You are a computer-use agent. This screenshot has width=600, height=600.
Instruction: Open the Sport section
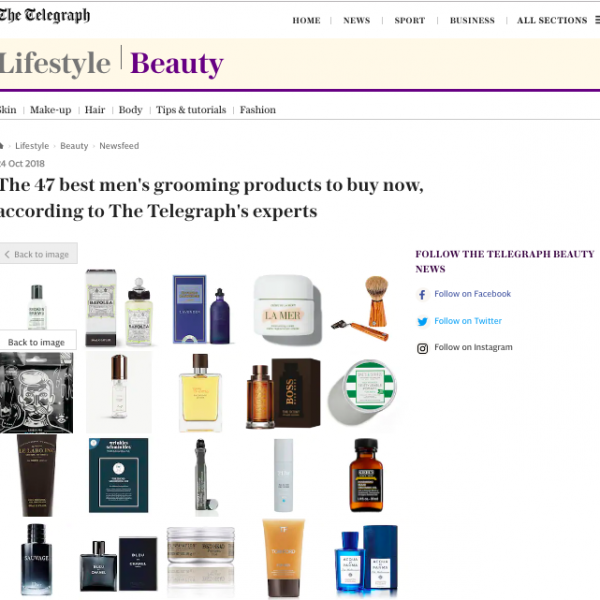[409, 20]
